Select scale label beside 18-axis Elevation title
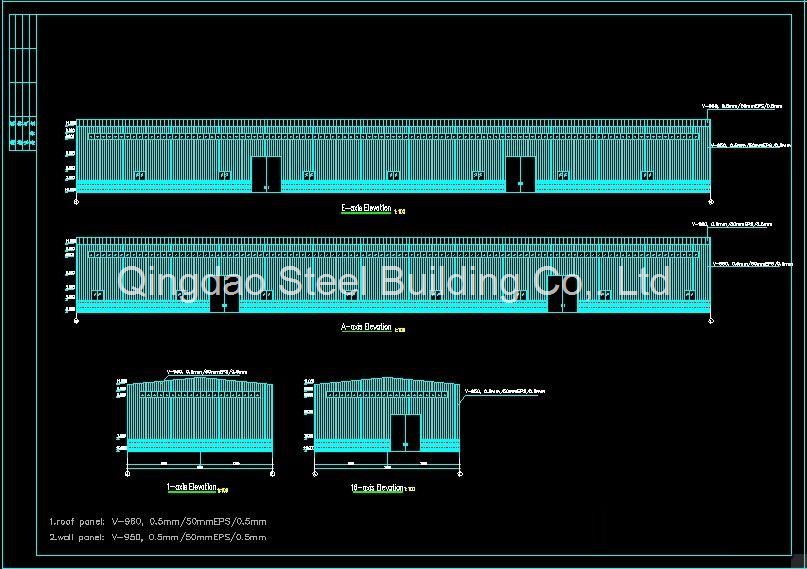Image resolution: width=807 pixels, height=569 pixels. click(410, 489)
